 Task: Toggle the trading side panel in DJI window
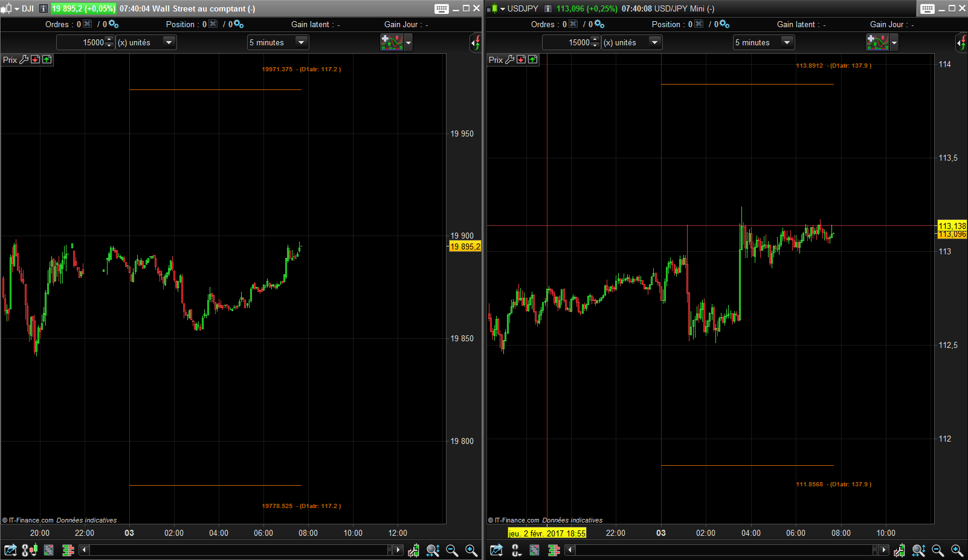[476, 43]
